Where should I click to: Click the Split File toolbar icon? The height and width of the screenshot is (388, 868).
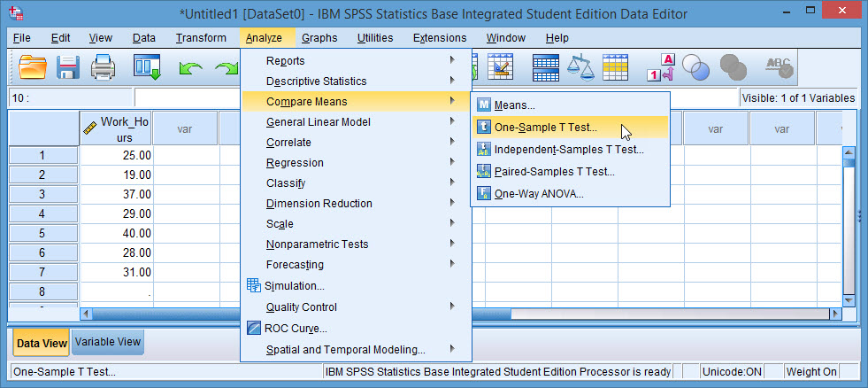[546, 67]
